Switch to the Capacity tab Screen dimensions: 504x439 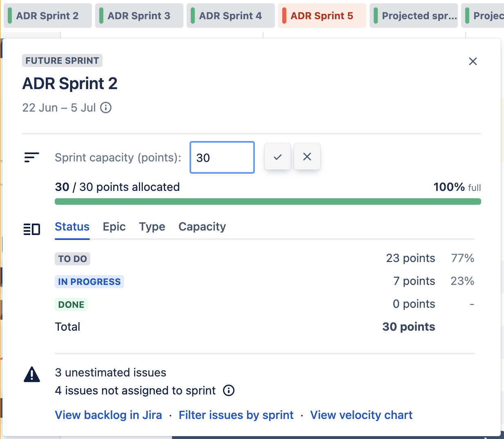point(202,226)
